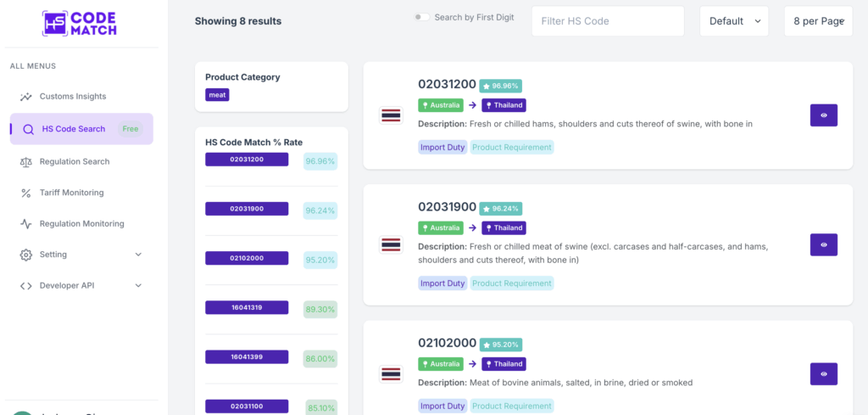Click the HS Code Match logo
Image resolution: width=868 pixels, height=415 pixels.
[80, 23]
